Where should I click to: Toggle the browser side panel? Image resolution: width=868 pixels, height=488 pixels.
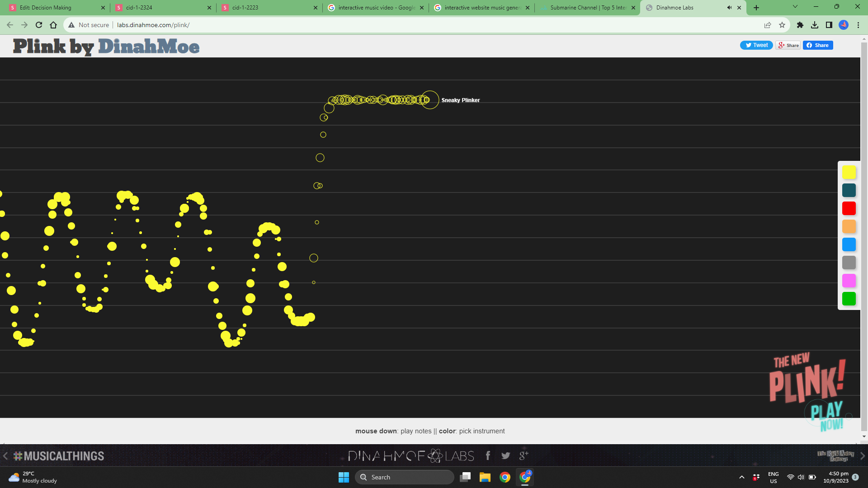pos(829,25)
